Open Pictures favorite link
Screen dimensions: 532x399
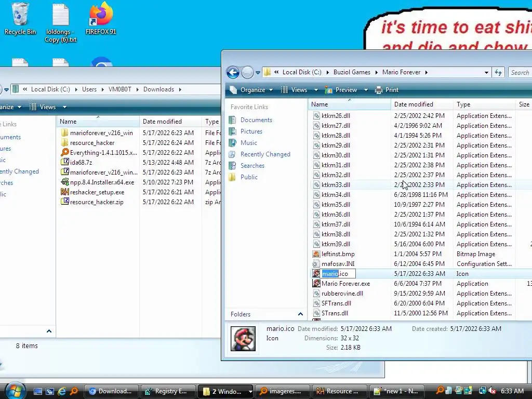point(251,131)
